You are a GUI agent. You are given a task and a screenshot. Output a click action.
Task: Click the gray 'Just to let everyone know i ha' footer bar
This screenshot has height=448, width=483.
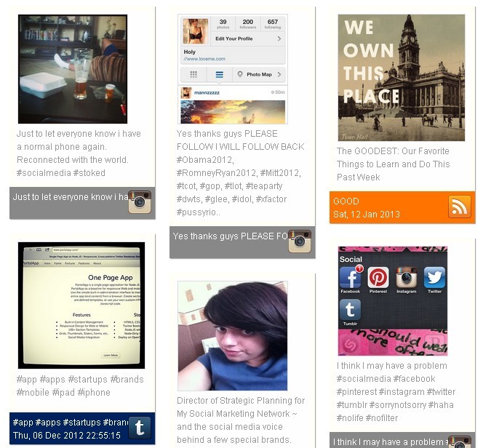coord(82,203)
